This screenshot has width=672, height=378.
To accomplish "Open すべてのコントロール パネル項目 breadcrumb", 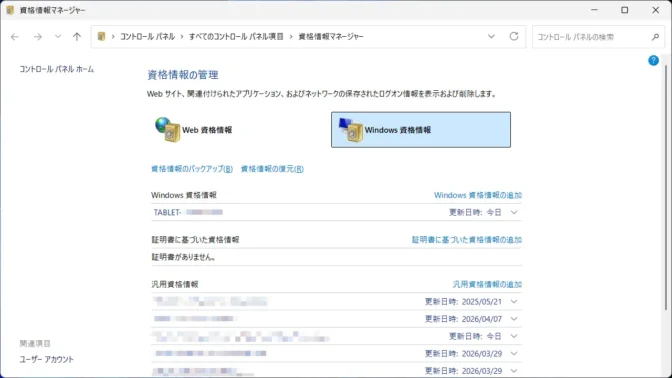I will click(x=236, y=36).
